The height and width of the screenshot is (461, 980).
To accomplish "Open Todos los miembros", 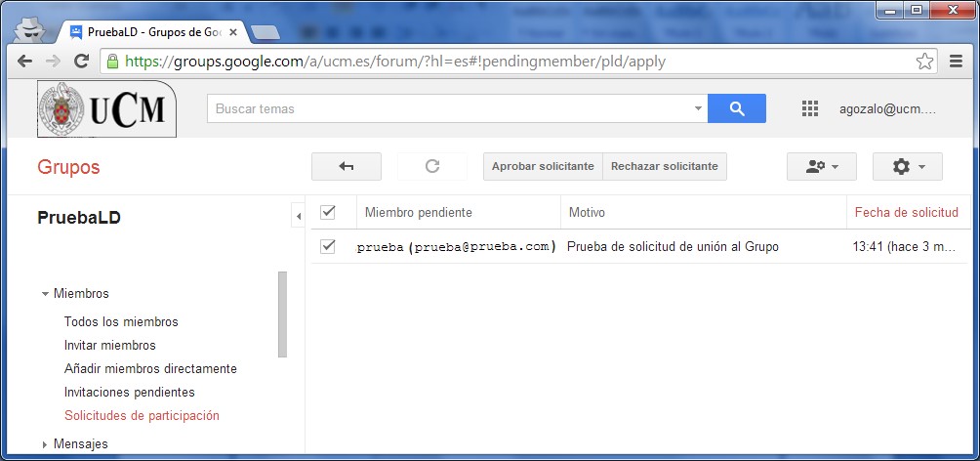I will coord(121,321).
